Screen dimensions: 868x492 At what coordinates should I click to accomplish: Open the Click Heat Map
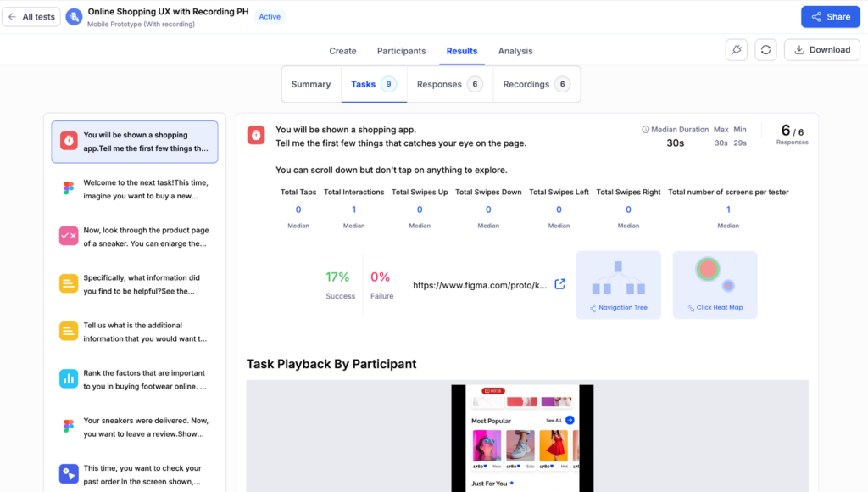715,284
